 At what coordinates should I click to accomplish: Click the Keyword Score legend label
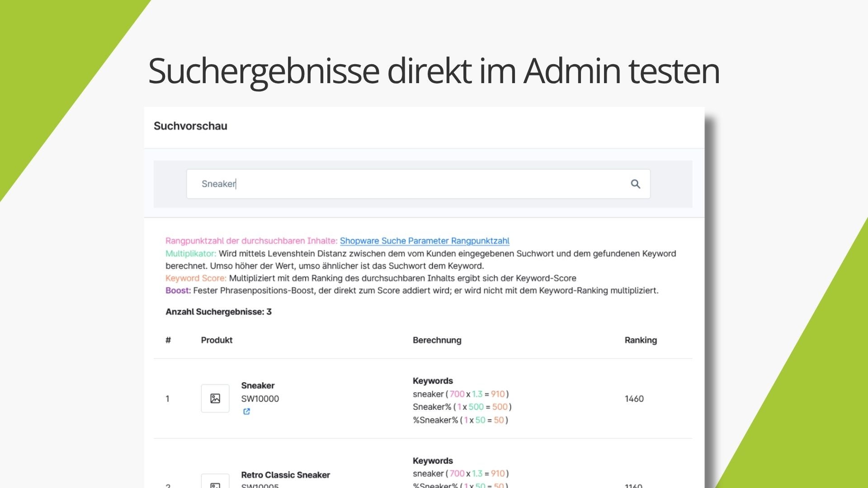pyautogui.click(x=196, y=278)
